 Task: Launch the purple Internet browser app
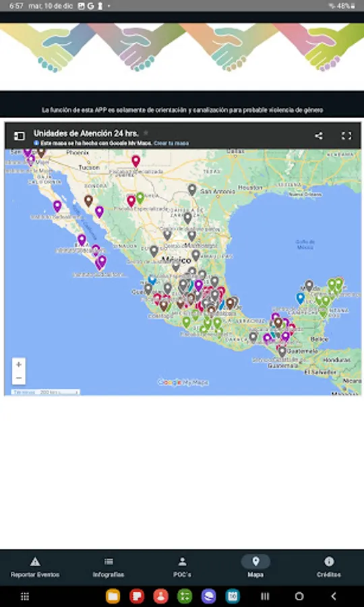point(208,596)
